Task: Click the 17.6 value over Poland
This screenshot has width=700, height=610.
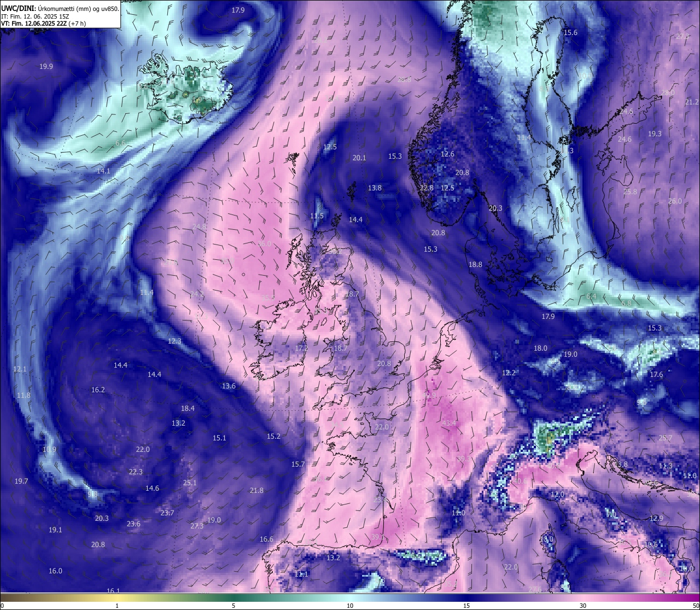Action: click(656, 375)
